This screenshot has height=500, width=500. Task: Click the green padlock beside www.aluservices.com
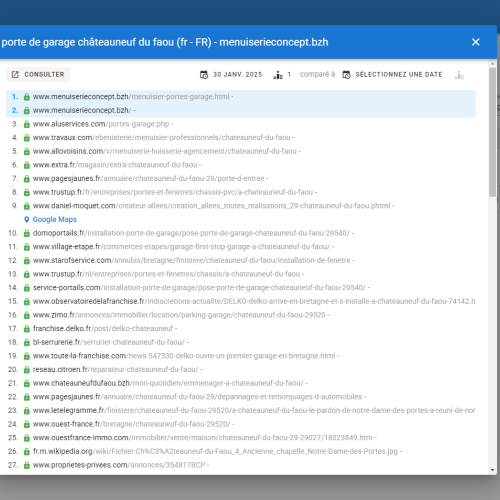(27, 124)
